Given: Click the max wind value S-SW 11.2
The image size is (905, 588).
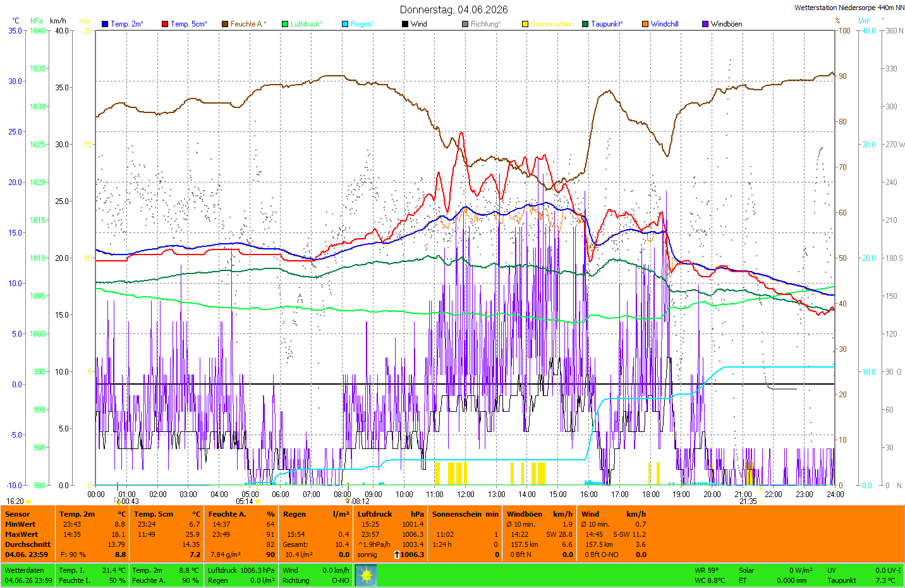Looking at the screenshot, I should [629, 534].
